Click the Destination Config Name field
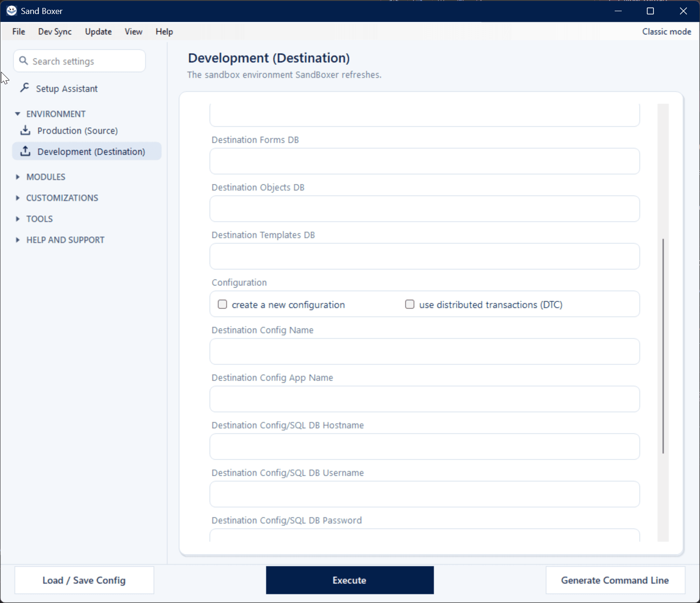This screenshot has width=700, height=603. point(425,352)
